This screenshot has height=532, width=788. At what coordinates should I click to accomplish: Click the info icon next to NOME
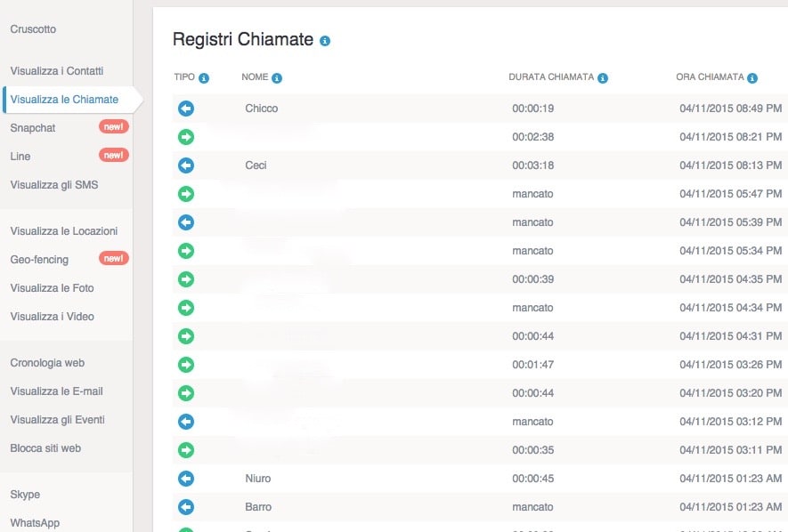coord(277,78)
